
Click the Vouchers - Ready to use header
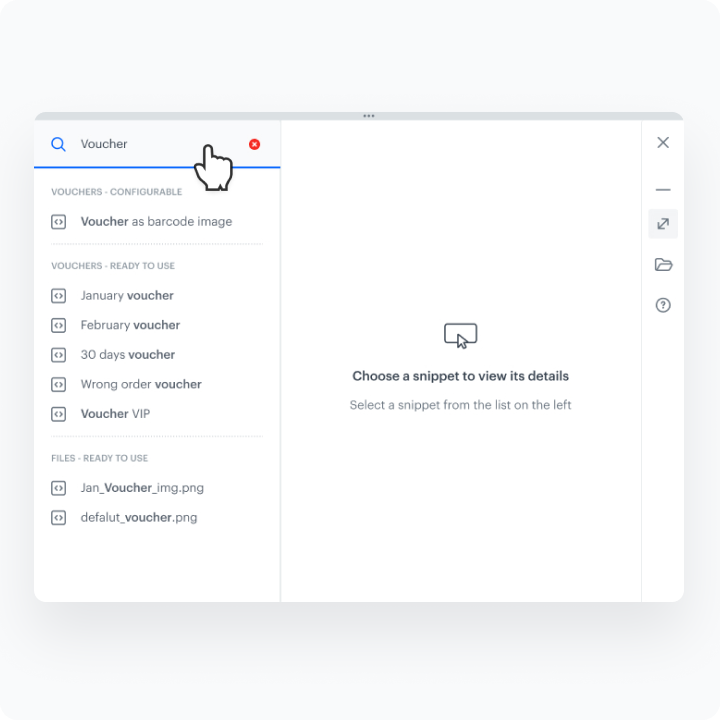113,266
